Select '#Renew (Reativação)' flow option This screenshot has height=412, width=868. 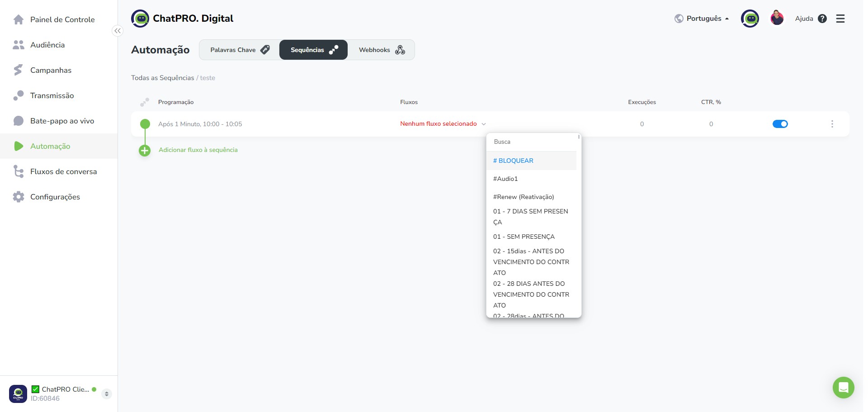tap(531, 197)
